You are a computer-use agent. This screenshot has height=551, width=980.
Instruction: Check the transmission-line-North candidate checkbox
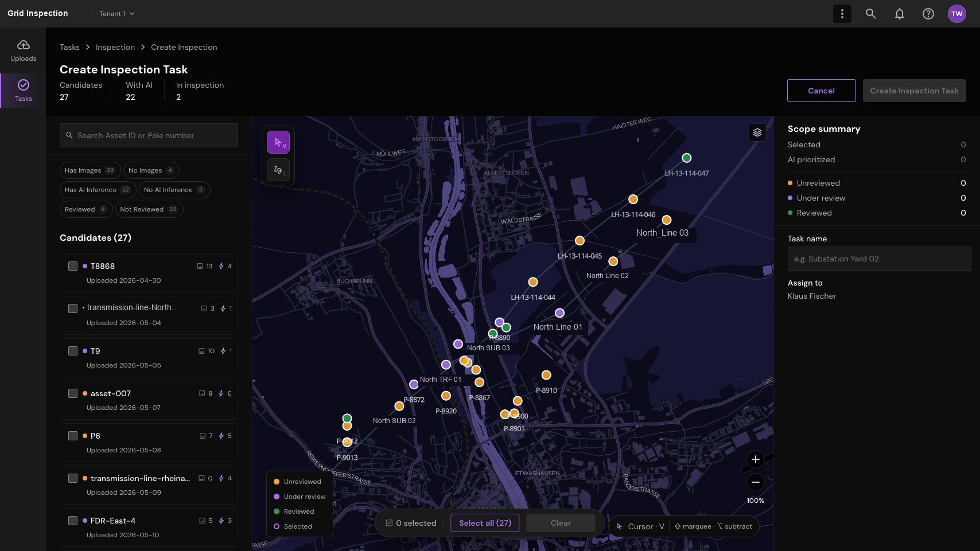pos(73,308)
